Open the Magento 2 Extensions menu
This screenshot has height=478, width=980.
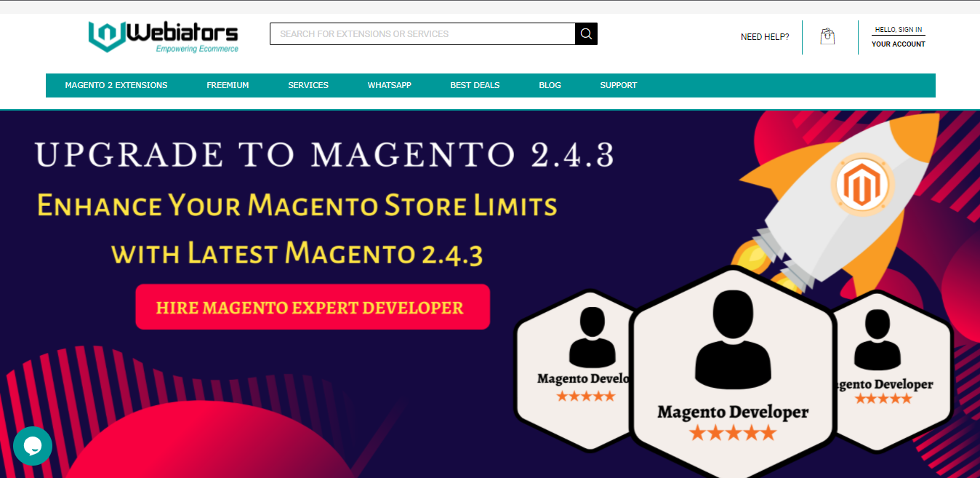coord(116,85)
